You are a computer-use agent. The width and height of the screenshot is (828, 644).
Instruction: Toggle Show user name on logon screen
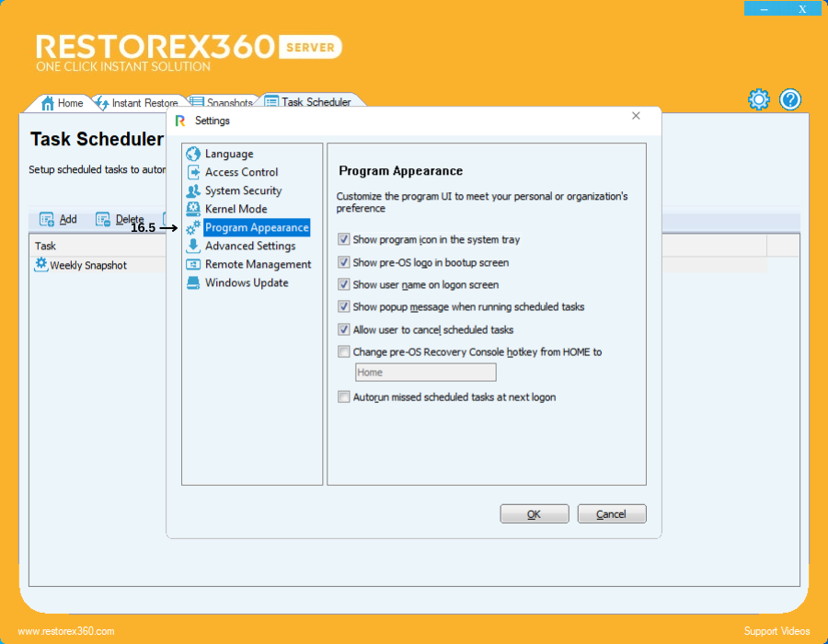(x=344, y=284)
